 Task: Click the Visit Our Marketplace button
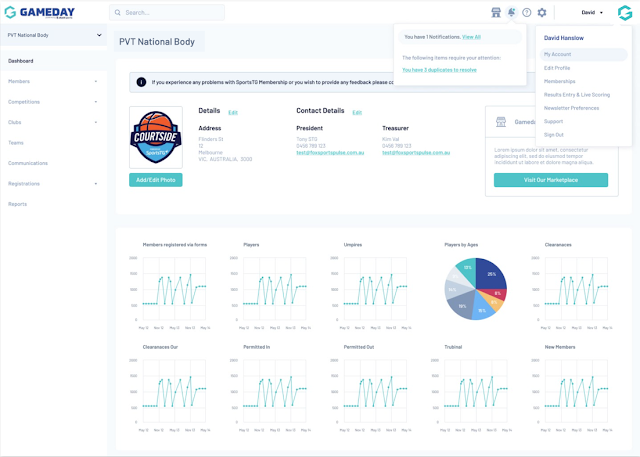[x=551, y=180]
